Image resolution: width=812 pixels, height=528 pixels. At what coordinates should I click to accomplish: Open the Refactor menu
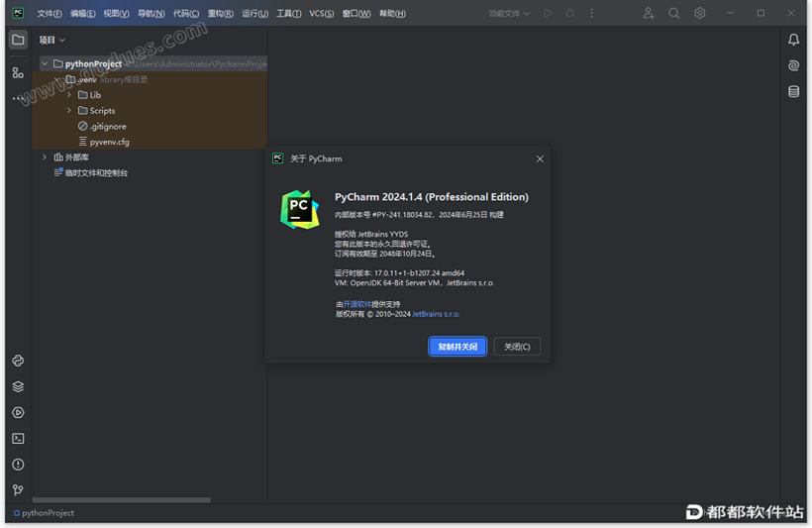pyautogui.click(x=220, y=14)
